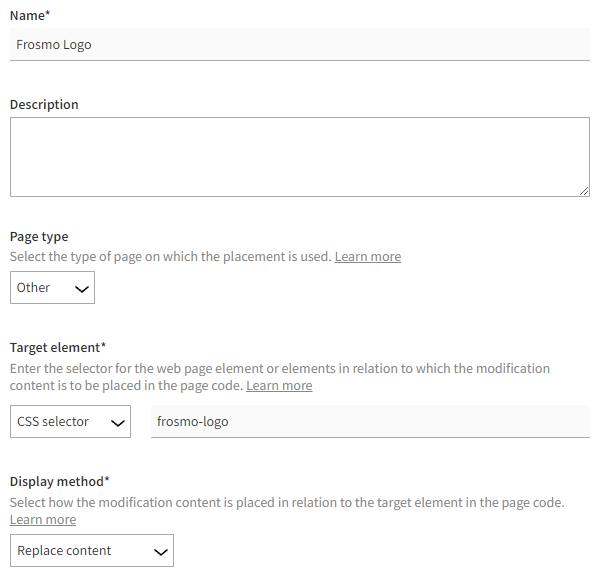This screenshot has width=600, height=577.
Task: Click the Page type help text description
Action: 170,257
